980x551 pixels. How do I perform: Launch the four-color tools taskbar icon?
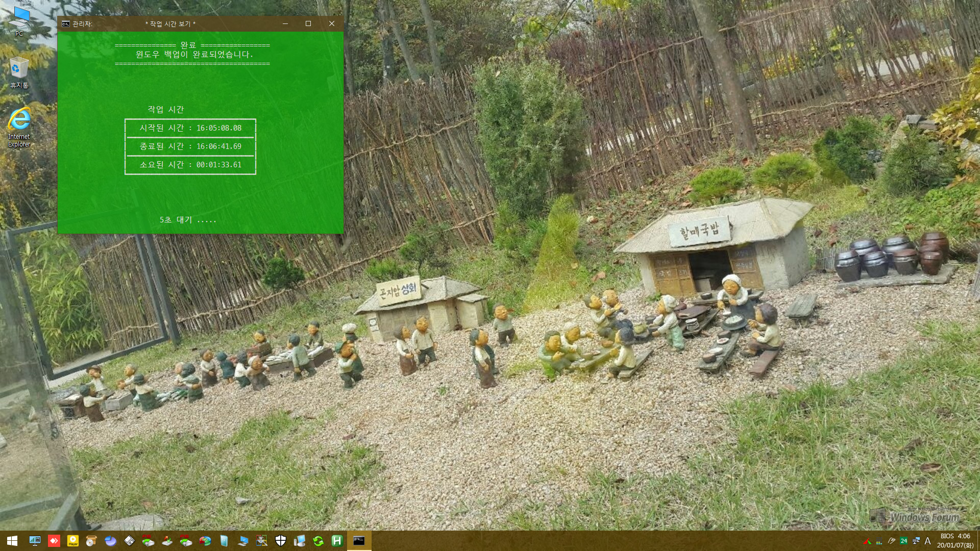pos(262,541)
